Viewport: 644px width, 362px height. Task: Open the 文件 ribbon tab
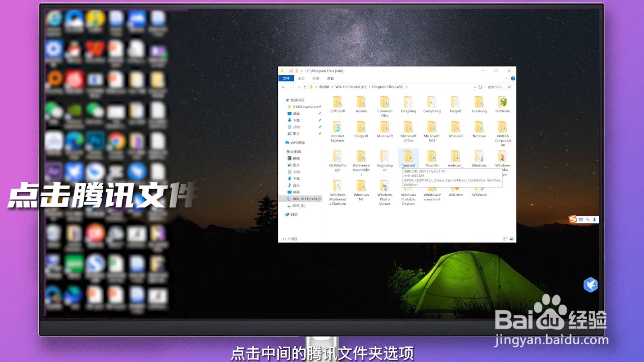(x=286, y=78)
